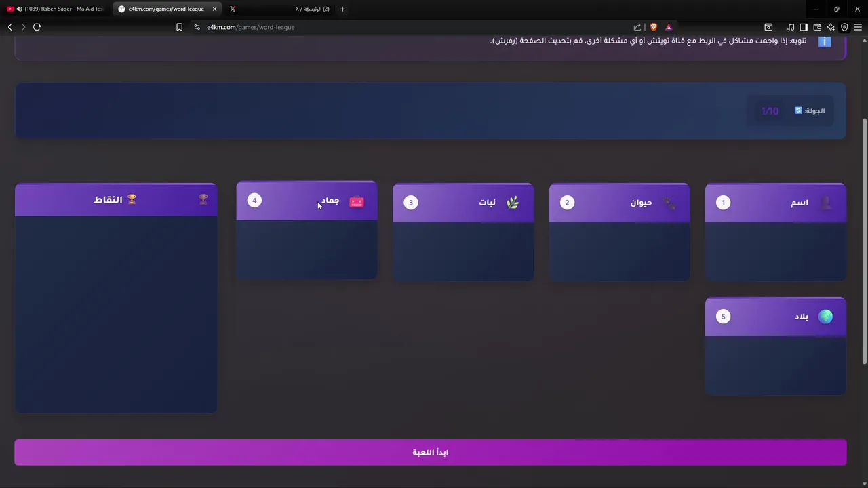Click the trophy icon left of النقاط

point(132,199)
